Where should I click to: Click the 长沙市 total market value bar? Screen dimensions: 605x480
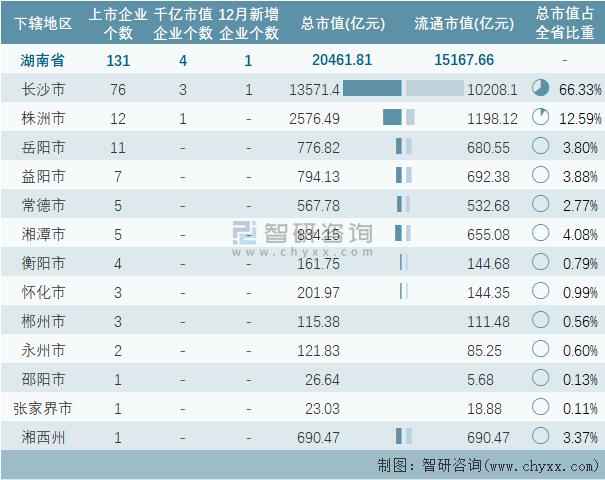(372, 89)
